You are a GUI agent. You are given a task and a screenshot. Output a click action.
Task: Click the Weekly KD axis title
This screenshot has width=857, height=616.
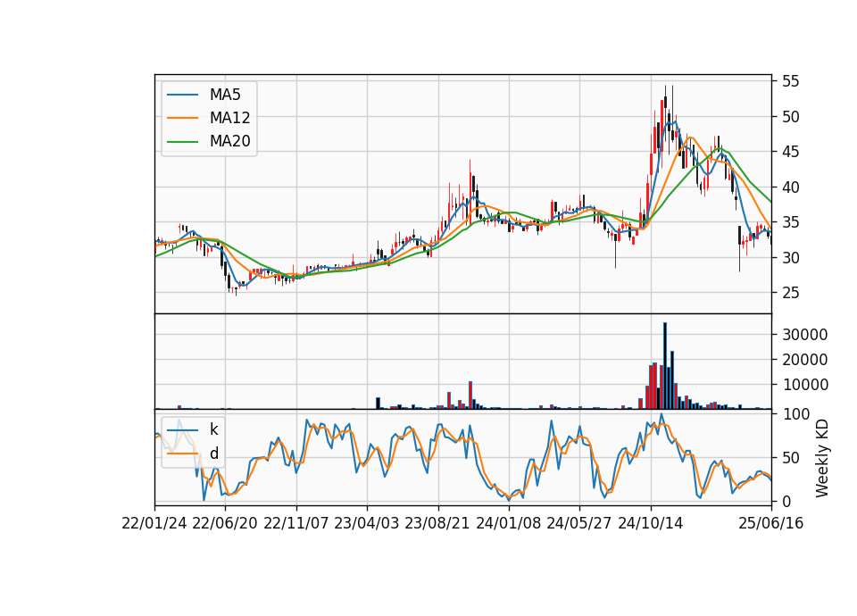(822, 459)
